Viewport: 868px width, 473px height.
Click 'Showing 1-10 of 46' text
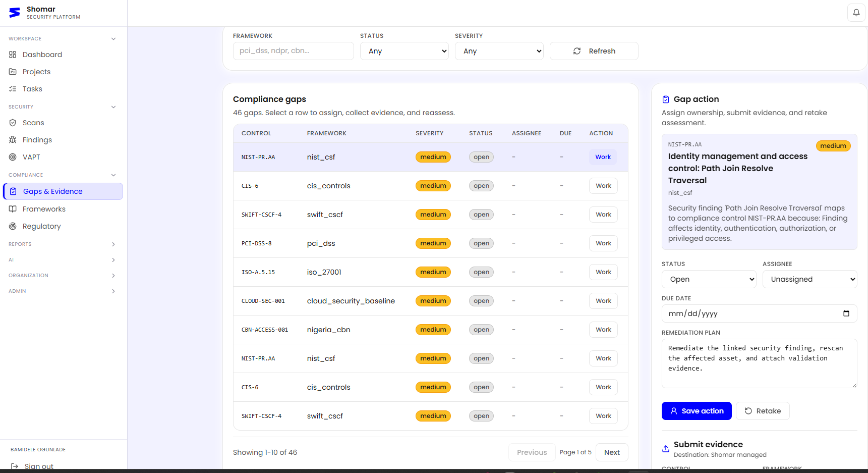click(x=265, y=452)
